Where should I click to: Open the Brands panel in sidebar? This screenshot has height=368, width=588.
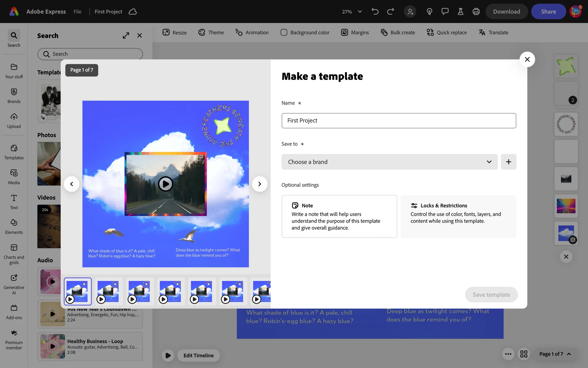tap(14, 96)
